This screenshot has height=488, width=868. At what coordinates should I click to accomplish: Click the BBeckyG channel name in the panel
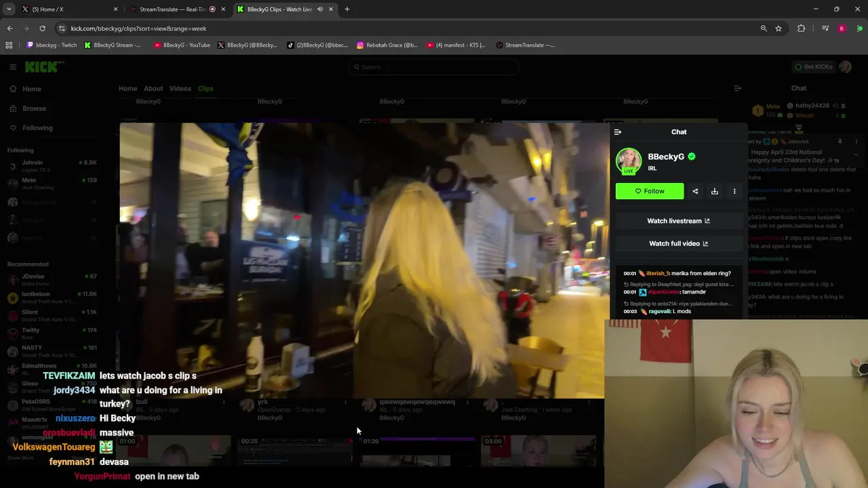coord(666,157)
